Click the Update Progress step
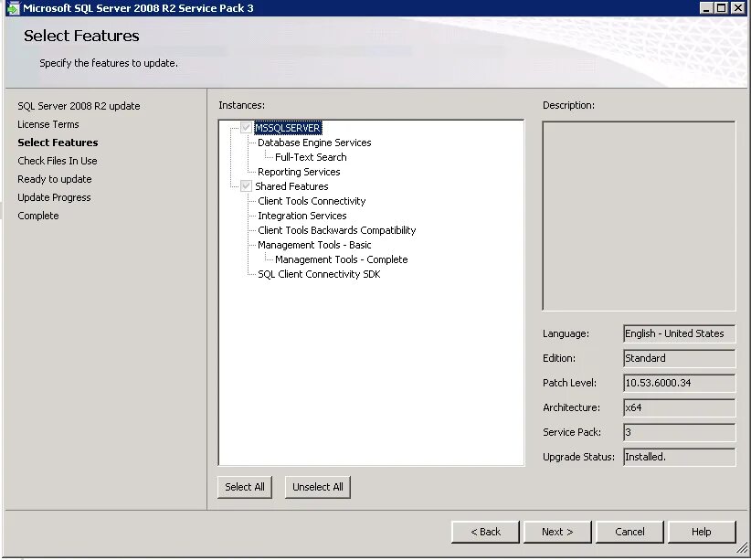Screen dimensions: 751x560 [x=54, y=197]
